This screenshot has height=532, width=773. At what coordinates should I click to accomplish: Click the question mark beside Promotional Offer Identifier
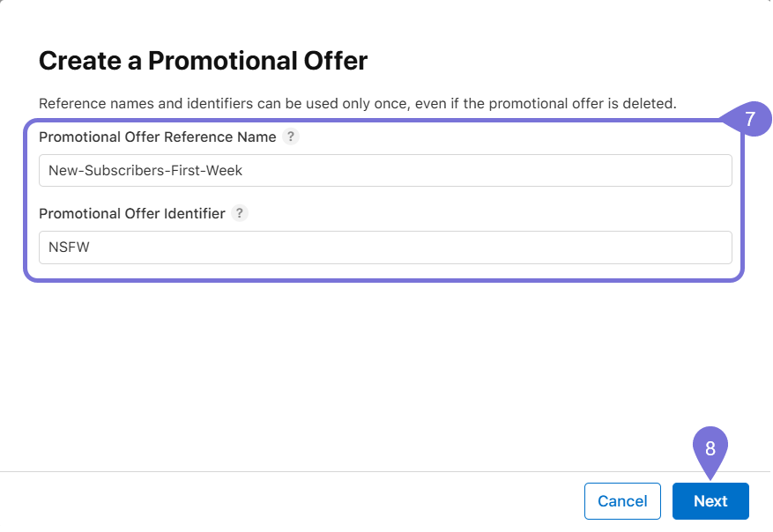point(239,213)
